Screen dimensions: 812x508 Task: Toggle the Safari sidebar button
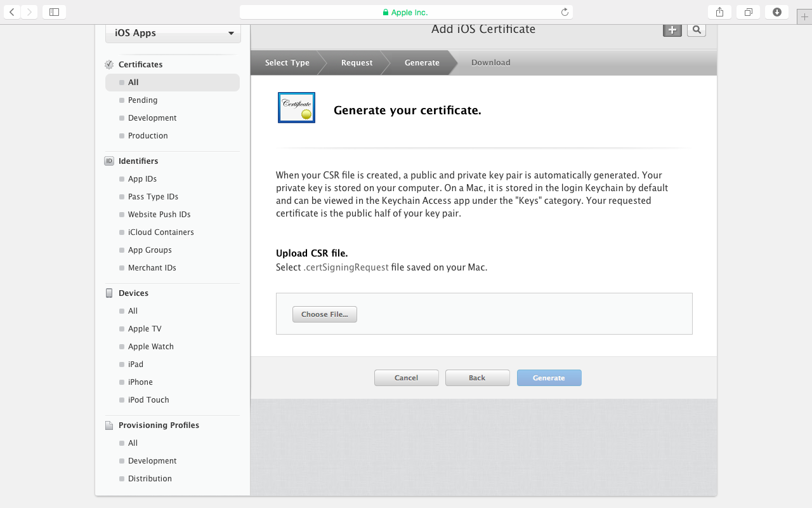tap(54, 11)
